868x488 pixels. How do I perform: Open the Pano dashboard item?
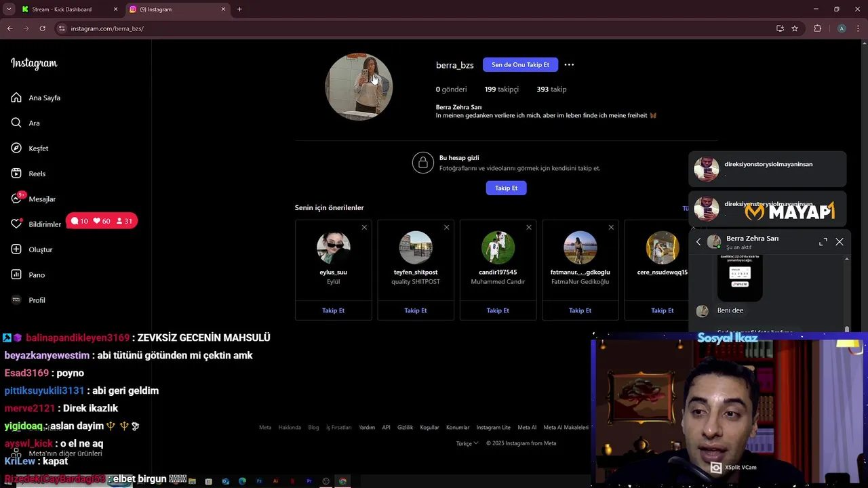(28, 274)
